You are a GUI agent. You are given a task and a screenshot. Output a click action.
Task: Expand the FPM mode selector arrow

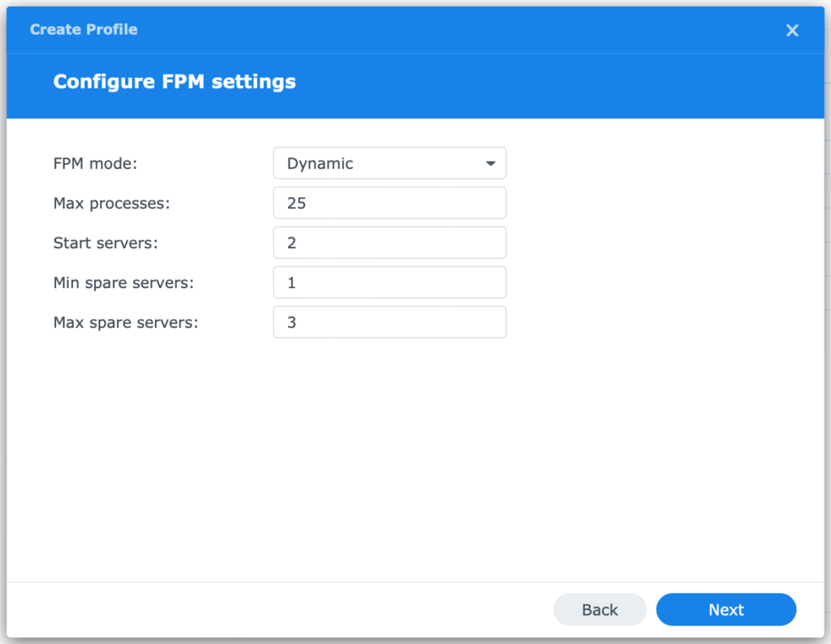pos(491,163)
